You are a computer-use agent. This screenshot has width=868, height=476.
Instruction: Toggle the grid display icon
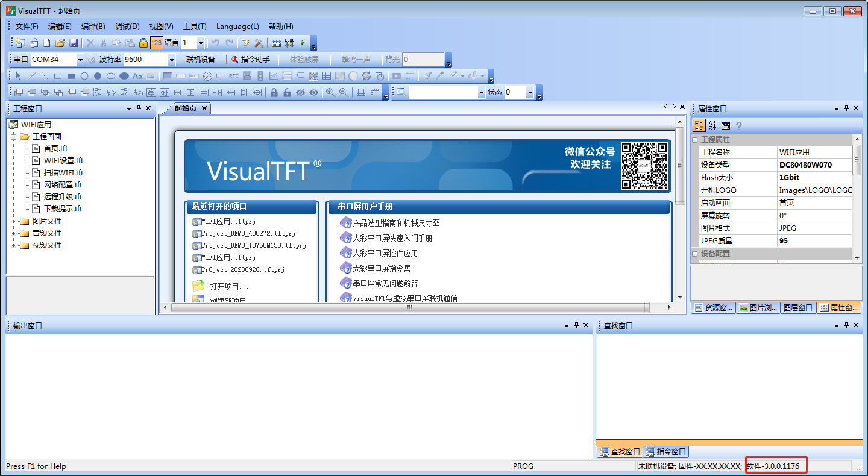[x=361, y=92]
